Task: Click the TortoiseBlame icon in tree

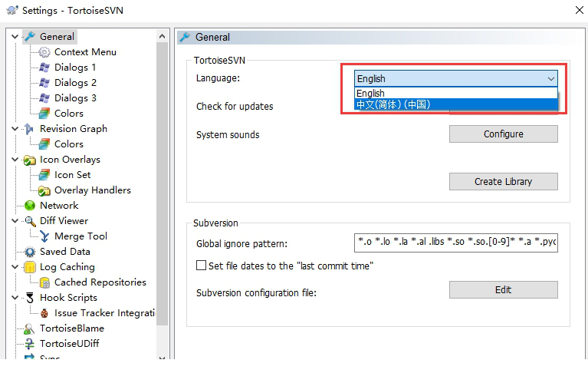Action: (x=30, y=328)
